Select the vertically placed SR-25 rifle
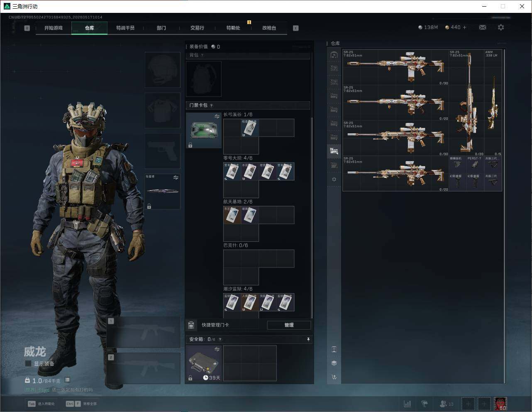 click(467, 102)
